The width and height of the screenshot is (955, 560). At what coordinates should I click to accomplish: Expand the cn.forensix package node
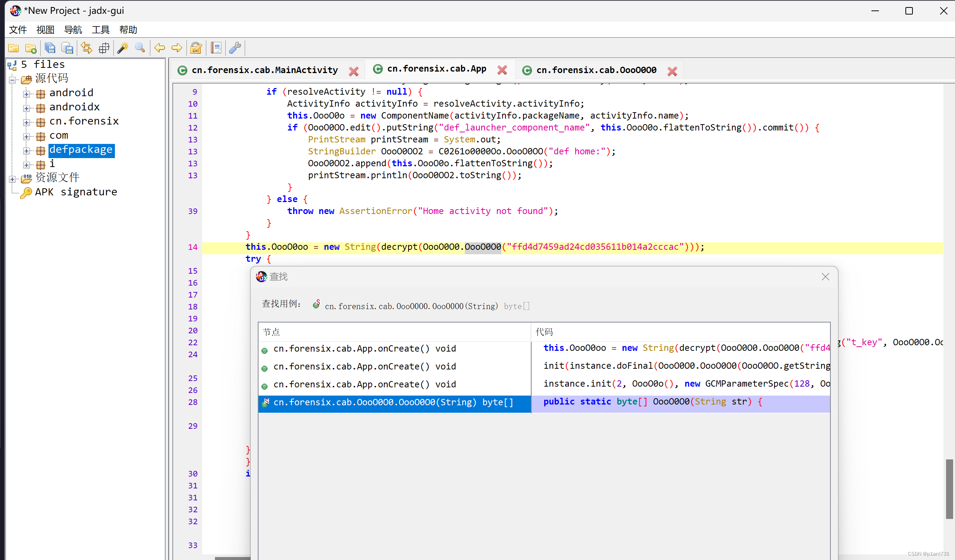point(26,122)
